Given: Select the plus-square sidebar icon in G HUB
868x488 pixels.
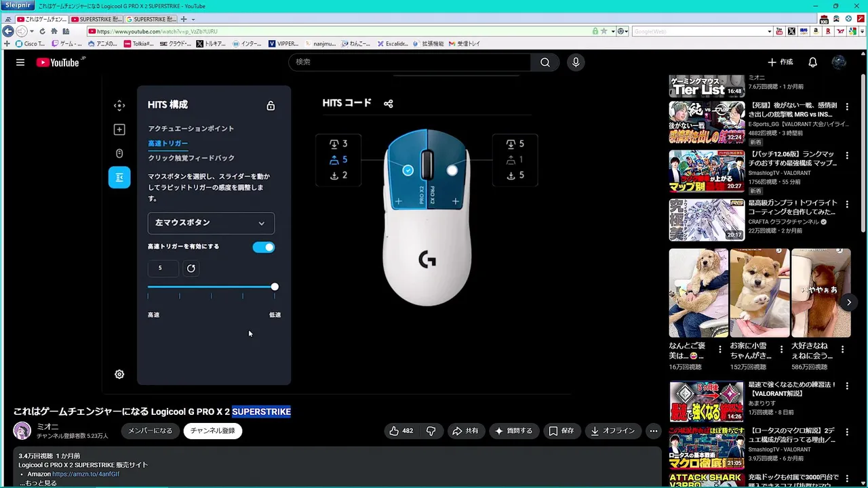Looking at the screenshot, I should (119, 129).
